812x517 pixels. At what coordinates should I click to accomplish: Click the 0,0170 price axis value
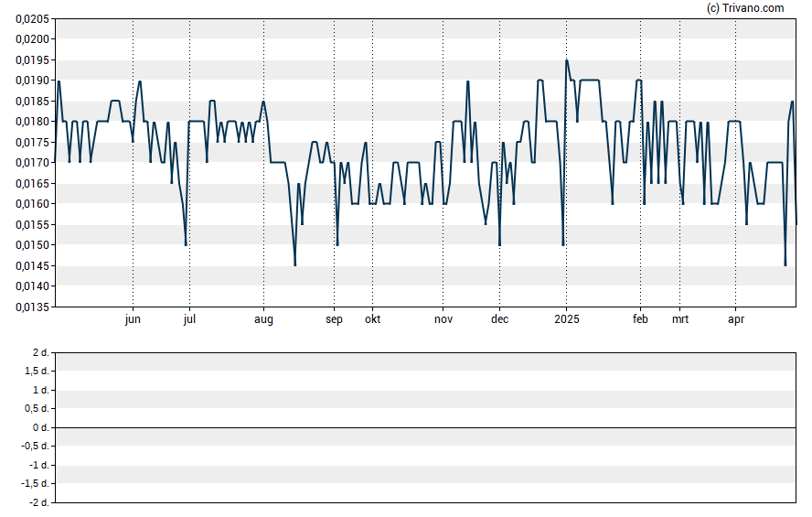pos(32,163)
